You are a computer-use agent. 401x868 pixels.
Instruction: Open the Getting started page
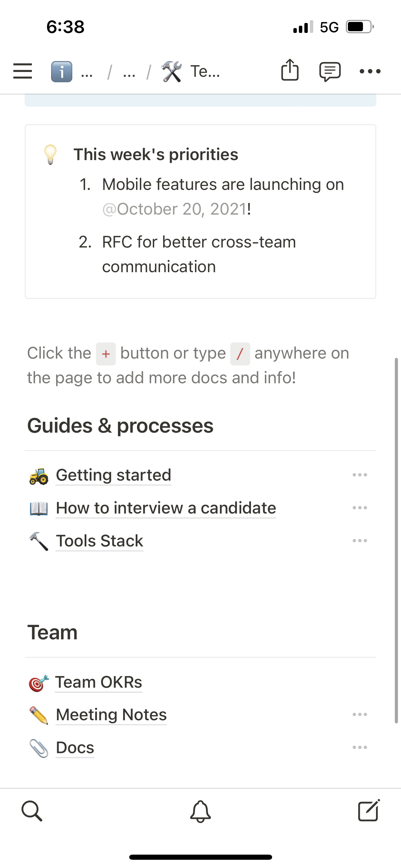(x=113, y=475)
